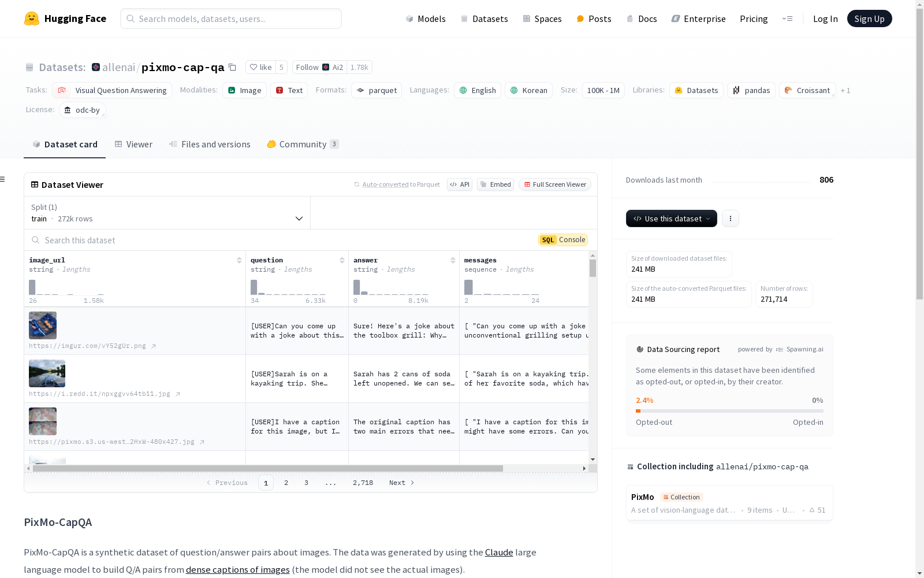Open the three-dot more options button
Image resolution: width=924 pixels, height=578 pixels.
tap(731, 218)
